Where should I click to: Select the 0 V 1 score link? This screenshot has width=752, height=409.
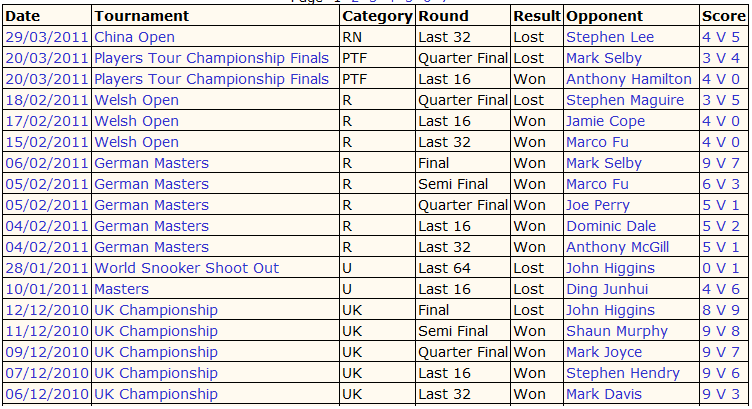tap(721, 268)
